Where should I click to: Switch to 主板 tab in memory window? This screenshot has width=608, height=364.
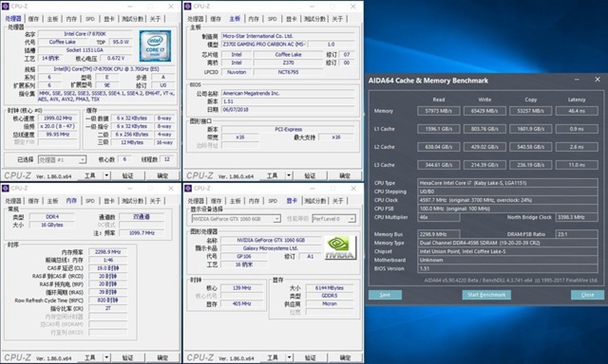pyautogui.click(x=52, y=201)
